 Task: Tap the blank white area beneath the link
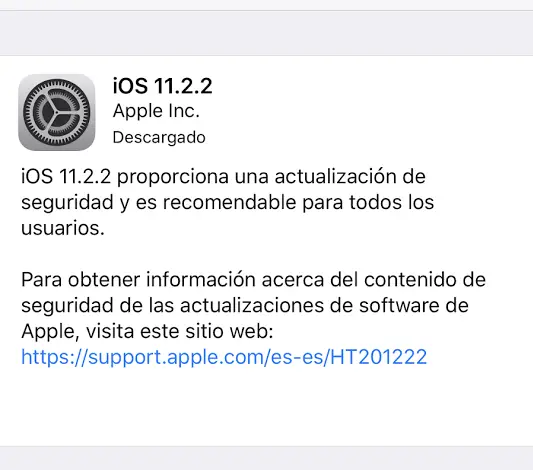click(x=266, y=407)
